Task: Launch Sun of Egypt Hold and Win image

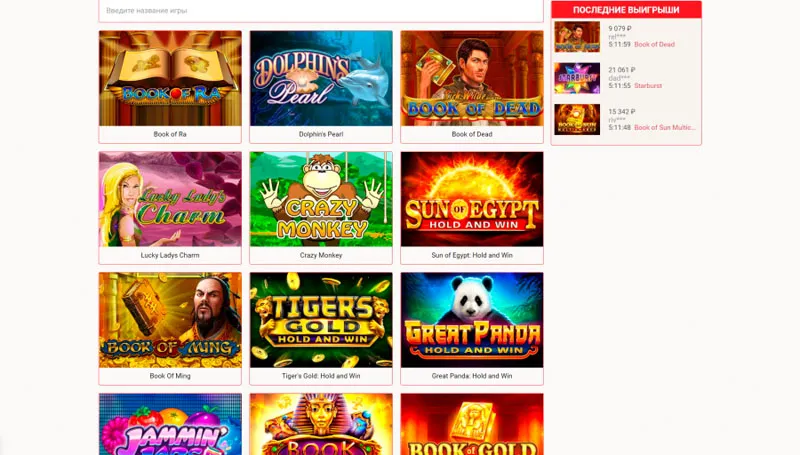Action: 472,199
